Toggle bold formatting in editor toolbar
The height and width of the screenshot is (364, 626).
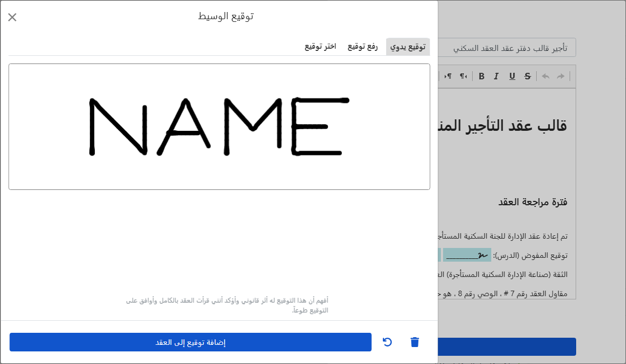pyautogui.click(x=481, y=76)
